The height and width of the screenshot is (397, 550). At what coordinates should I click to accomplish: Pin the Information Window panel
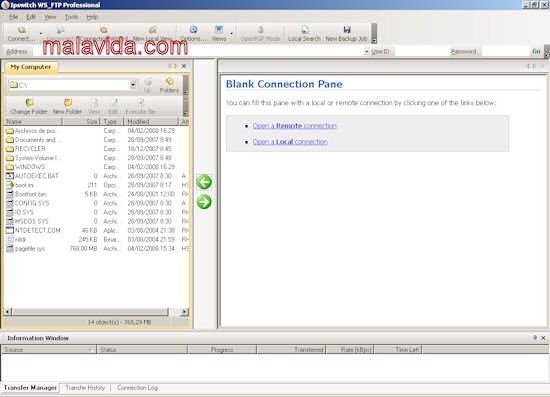[535, 337]
